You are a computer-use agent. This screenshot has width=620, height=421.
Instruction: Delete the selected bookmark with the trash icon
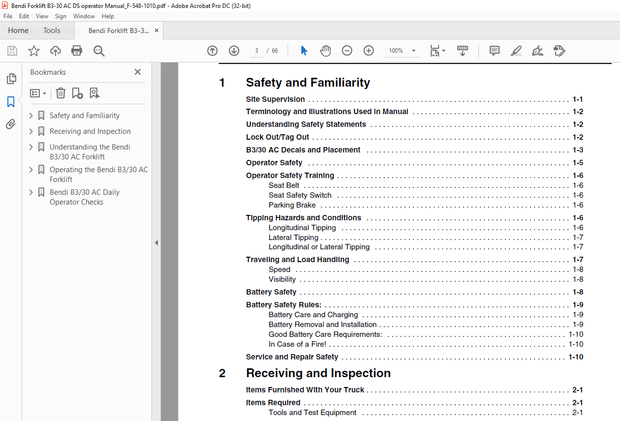[60, 93]
